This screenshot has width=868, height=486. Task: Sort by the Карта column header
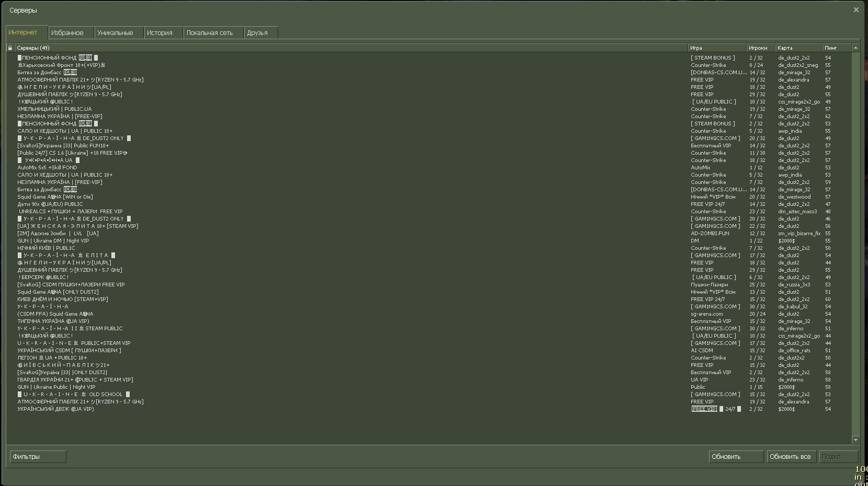798,48
